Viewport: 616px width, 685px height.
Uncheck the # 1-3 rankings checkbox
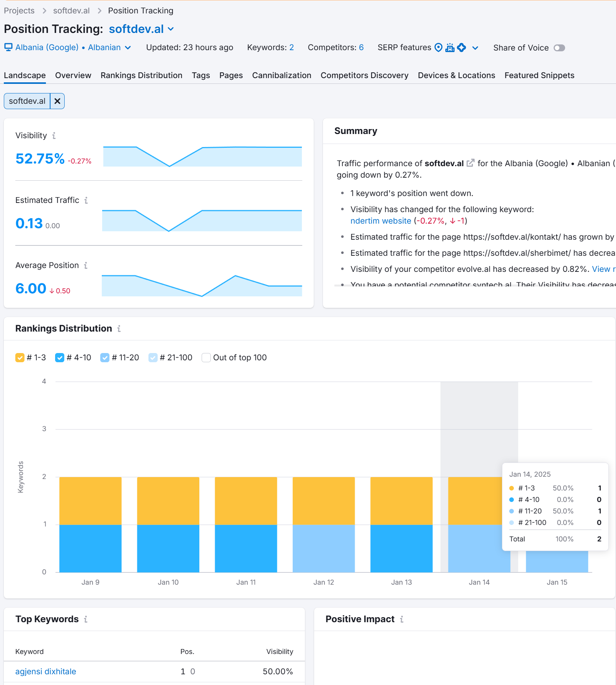20,358
